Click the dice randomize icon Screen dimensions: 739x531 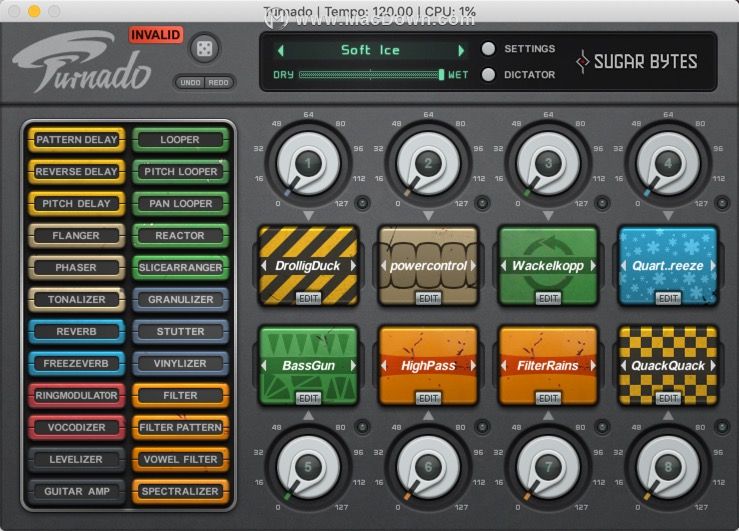[204, 49]
